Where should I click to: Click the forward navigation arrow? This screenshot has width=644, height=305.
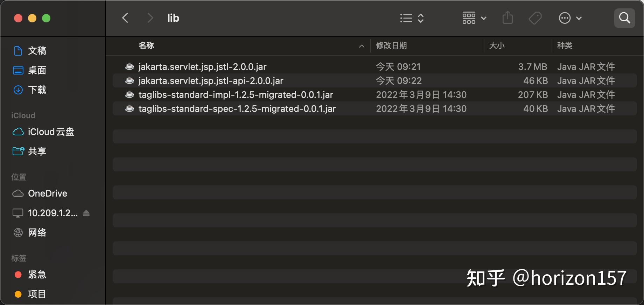tap(150, 18)
